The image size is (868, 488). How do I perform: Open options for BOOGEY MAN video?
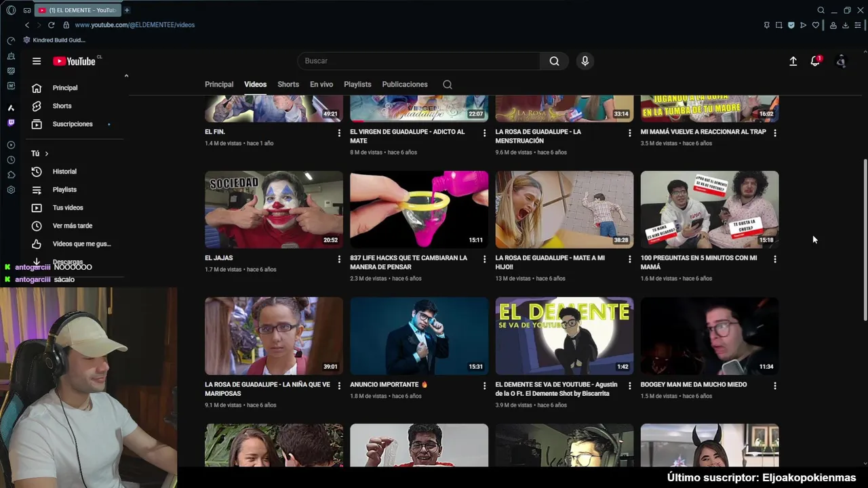click(774, 386)
